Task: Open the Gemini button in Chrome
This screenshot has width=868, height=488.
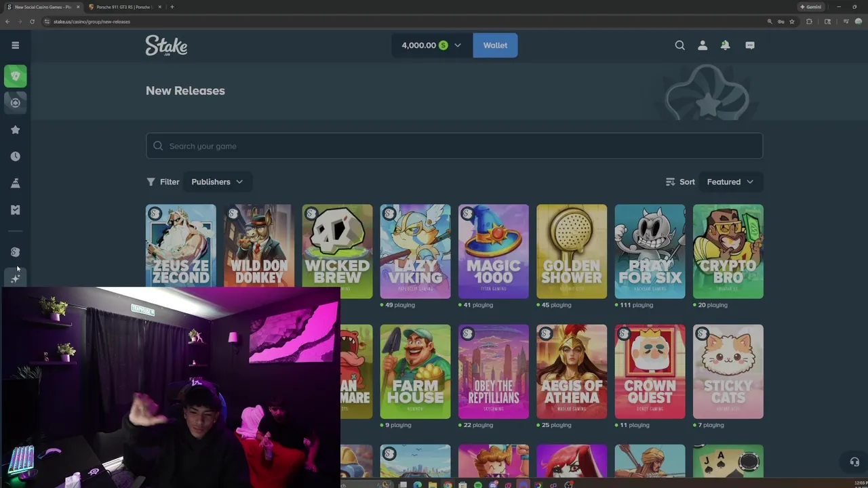Action: point(810,7)
